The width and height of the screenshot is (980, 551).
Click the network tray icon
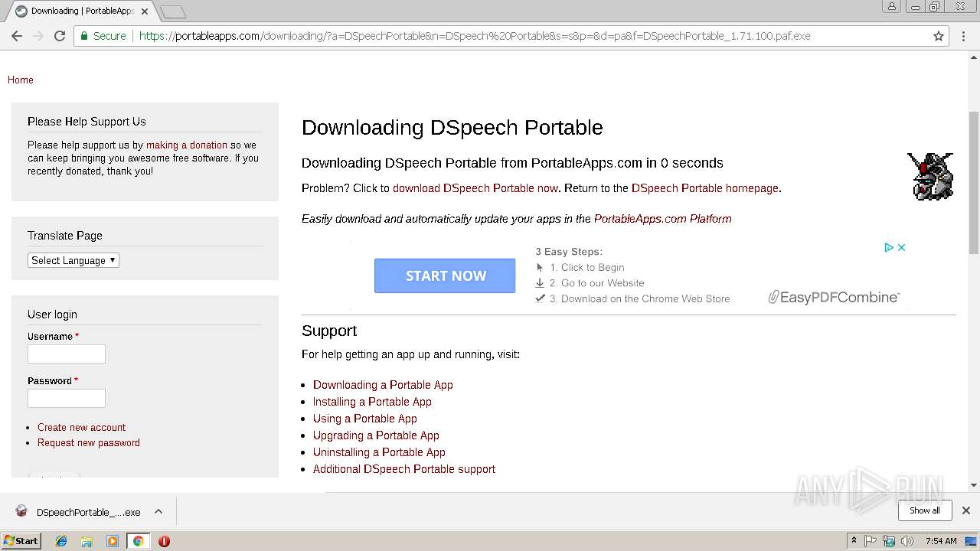[889, 541]
